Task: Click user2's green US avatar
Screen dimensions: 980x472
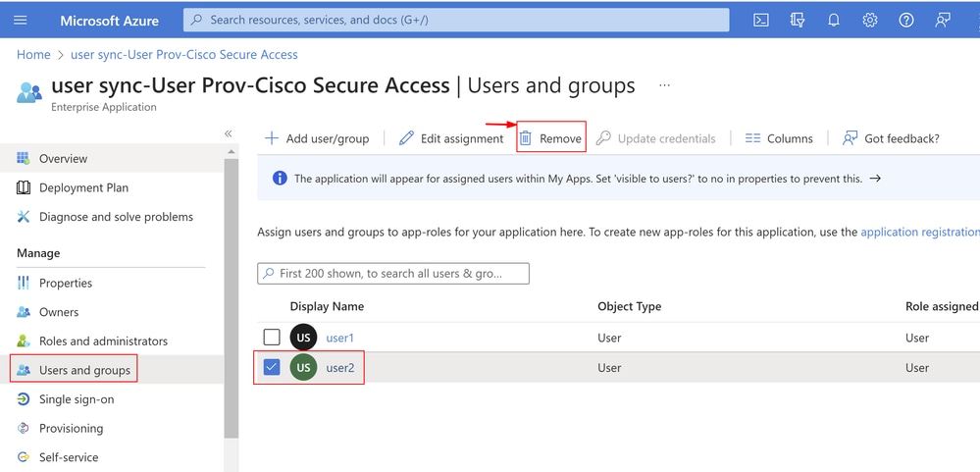Action: (304, 368)
